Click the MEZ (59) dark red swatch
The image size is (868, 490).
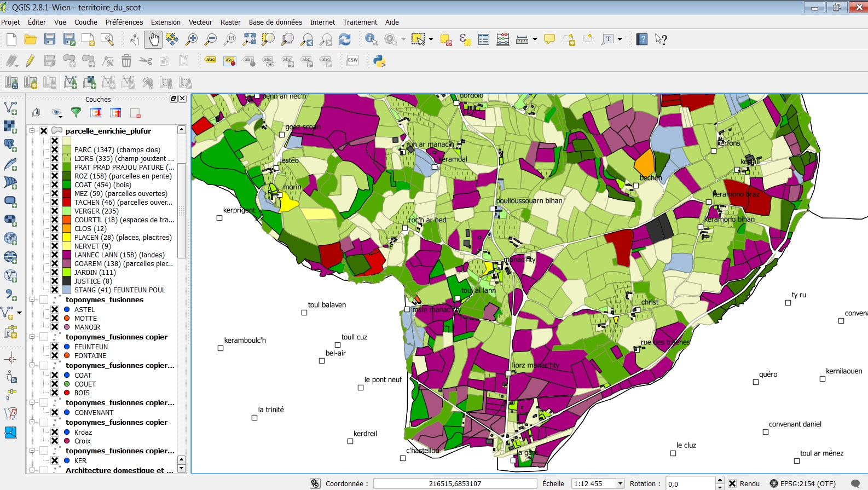(x=67, y=194)
